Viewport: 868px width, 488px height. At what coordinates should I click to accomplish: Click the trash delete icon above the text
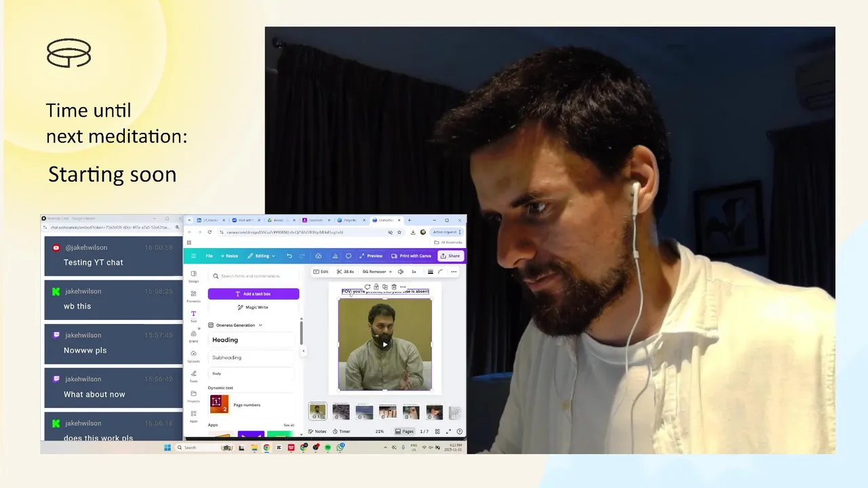tap(394, 287)
